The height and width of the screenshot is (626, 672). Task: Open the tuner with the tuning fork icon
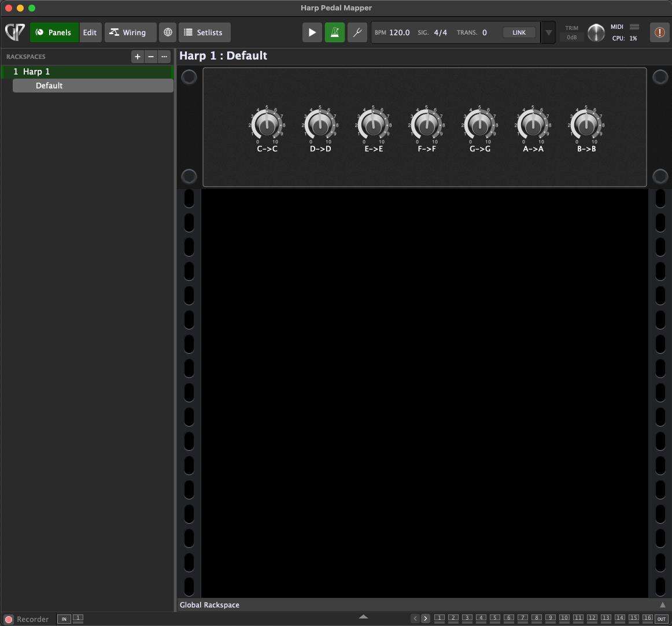(x=357, y=32)
